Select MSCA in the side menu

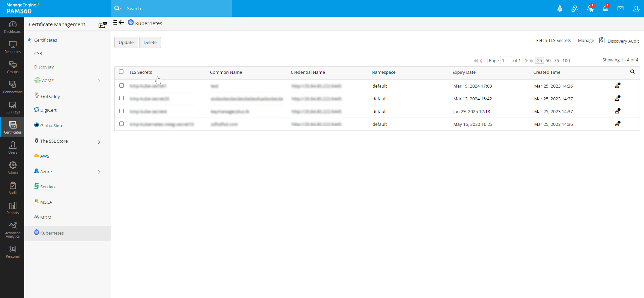[46, 202]
